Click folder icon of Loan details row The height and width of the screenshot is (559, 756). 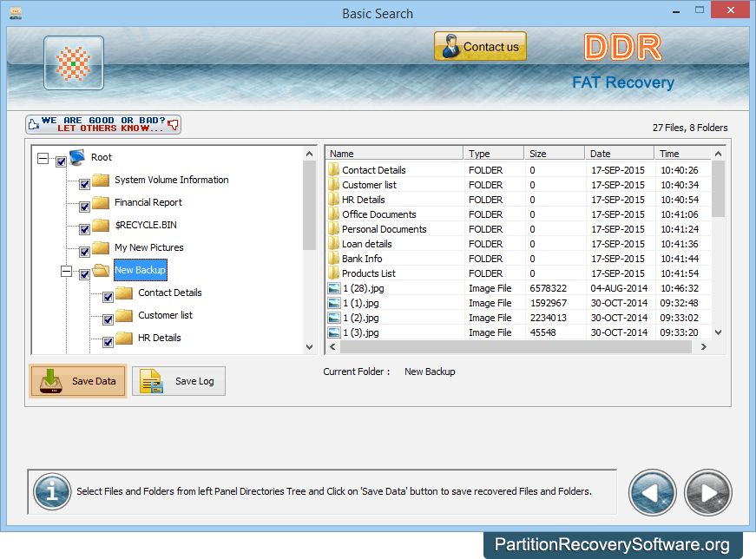tap(333, 244)
